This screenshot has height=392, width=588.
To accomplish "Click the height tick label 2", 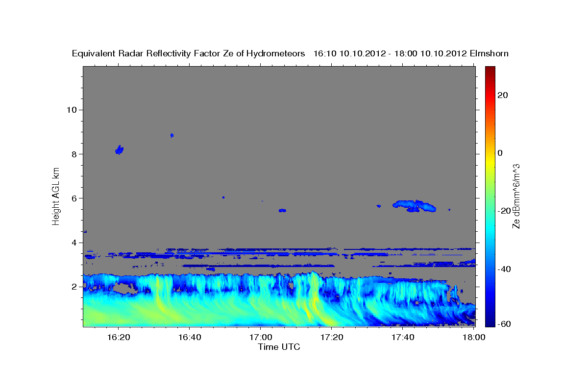I will pyautogui.click(x=73, y=287).
